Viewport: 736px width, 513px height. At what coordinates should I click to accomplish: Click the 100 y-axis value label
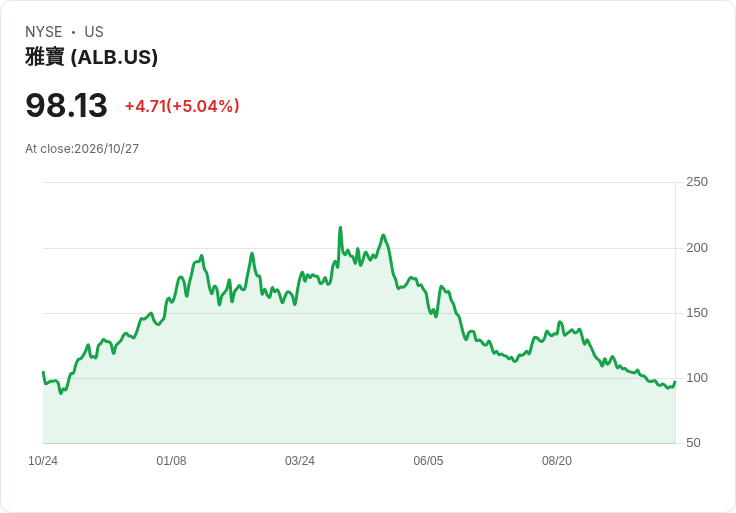697,378
